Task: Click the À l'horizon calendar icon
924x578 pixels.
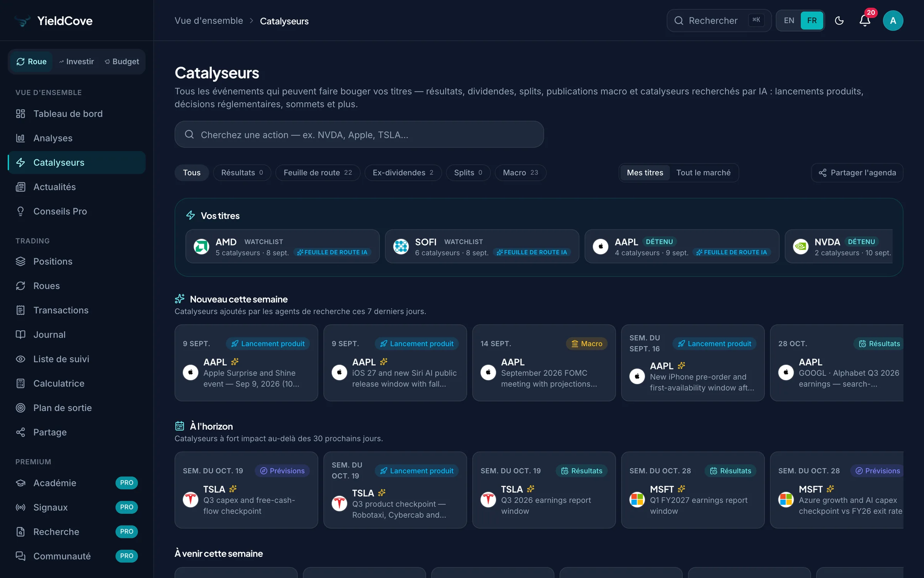Action: [x=180, y=426]
